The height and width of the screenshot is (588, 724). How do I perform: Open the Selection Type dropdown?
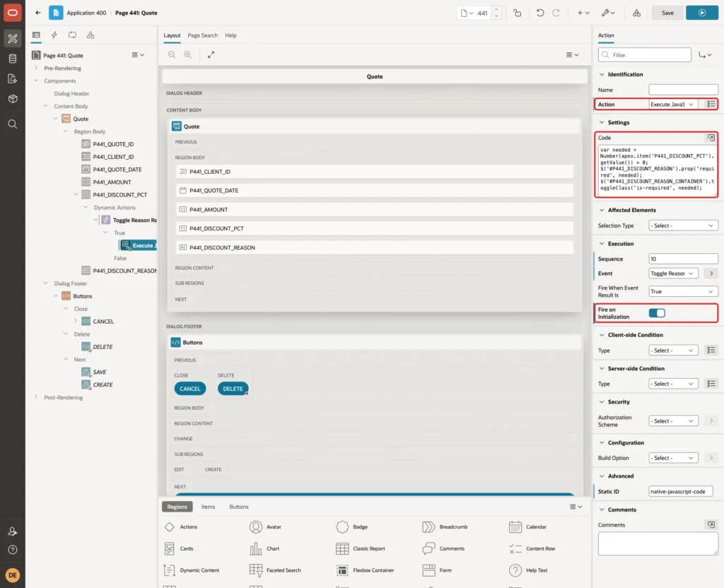click(x=684, y=225)
